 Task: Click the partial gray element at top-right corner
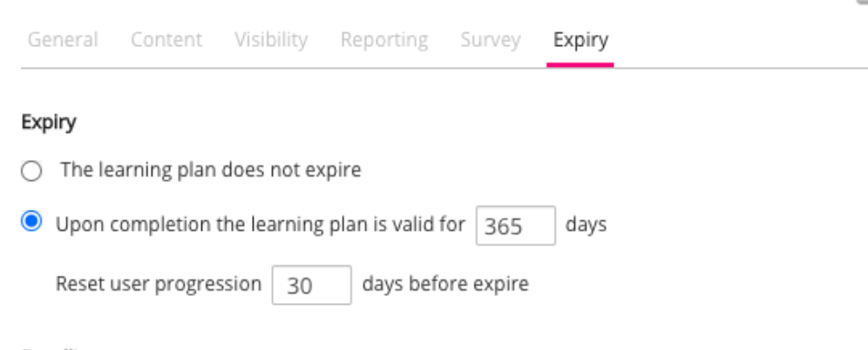(x=862, y=3)
